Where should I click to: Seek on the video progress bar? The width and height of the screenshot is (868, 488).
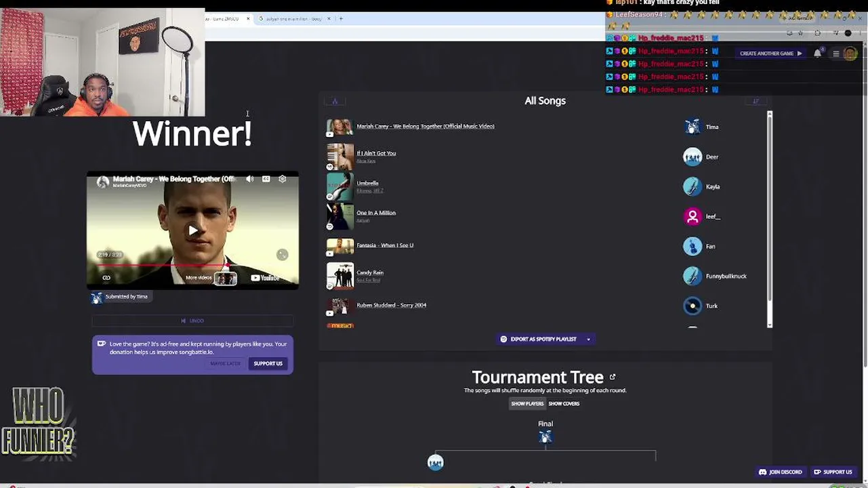point(193,266)
